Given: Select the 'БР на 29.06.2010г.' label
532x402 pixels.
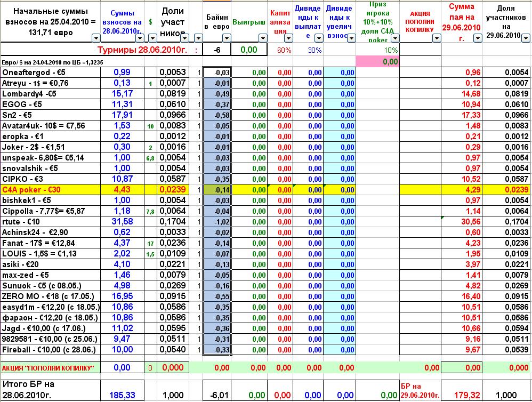Looking at the screenshot, I should click(420, 391).
